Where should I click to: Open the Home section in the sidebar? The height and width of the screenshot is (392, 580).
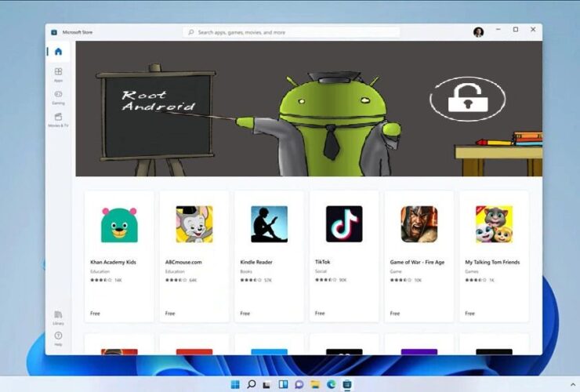59,52
